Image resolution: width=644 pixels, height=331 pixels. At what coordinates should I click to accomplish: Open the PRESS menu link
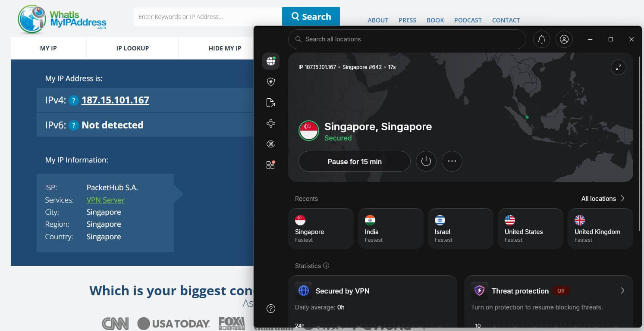(408, 20)
